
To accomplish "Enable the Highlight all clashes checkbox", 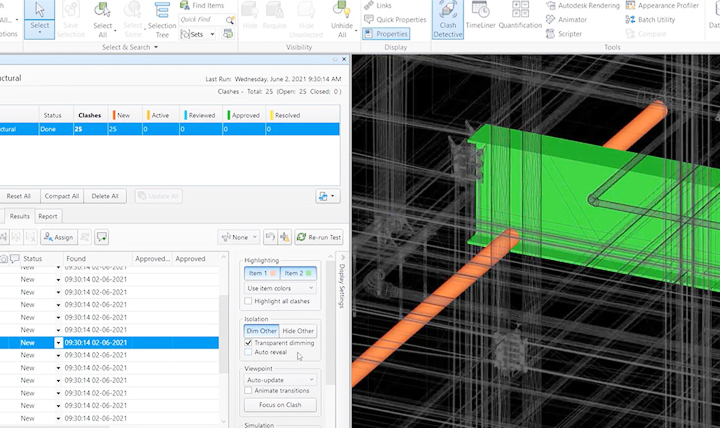I will tap(249, 301).
